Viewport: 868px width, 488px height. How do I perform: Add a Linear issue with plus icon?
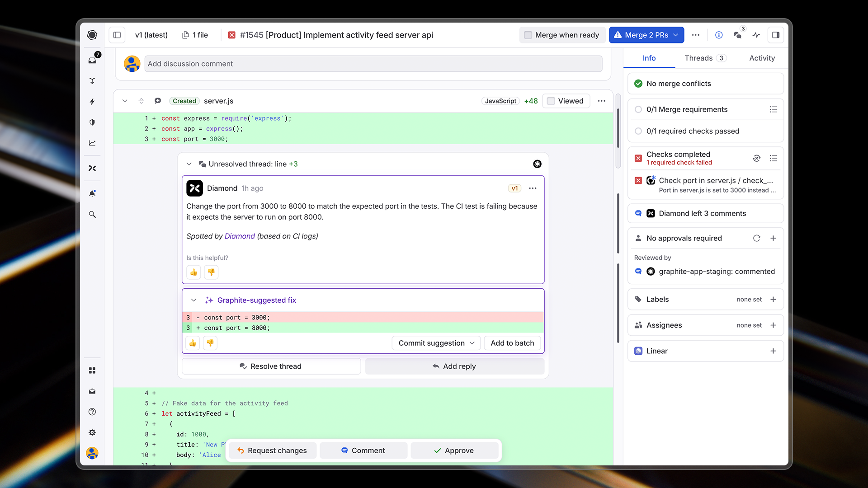pyautogui.click(x=773, y=351)
